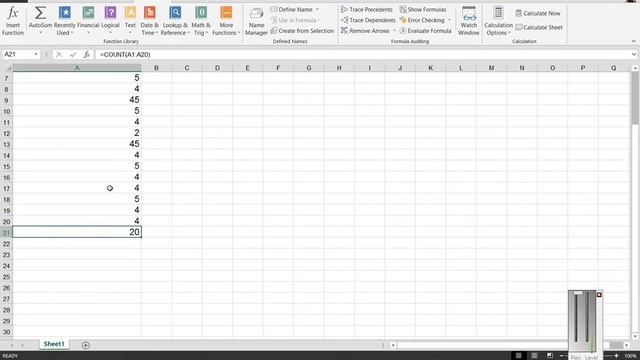640x360 pixels.
Task: Select row 21 header
Action: (x=6, y=232)
